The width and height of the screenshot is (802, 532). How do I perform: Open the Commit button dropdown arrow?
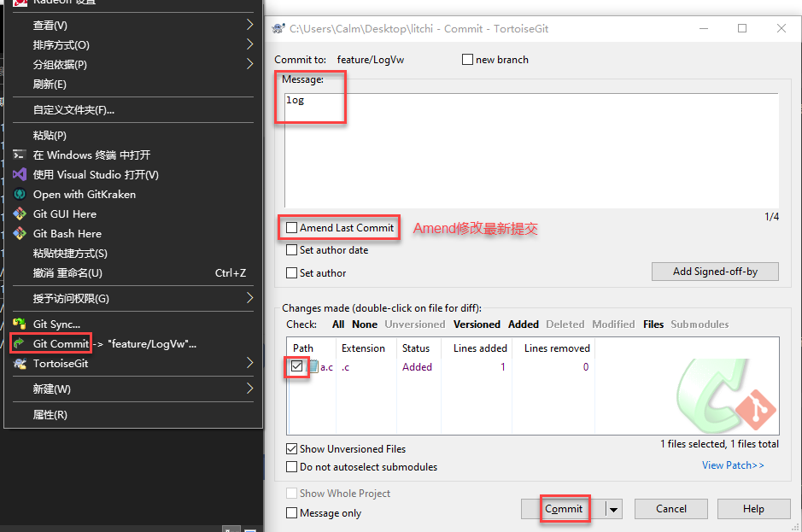(x=613, y=509)
